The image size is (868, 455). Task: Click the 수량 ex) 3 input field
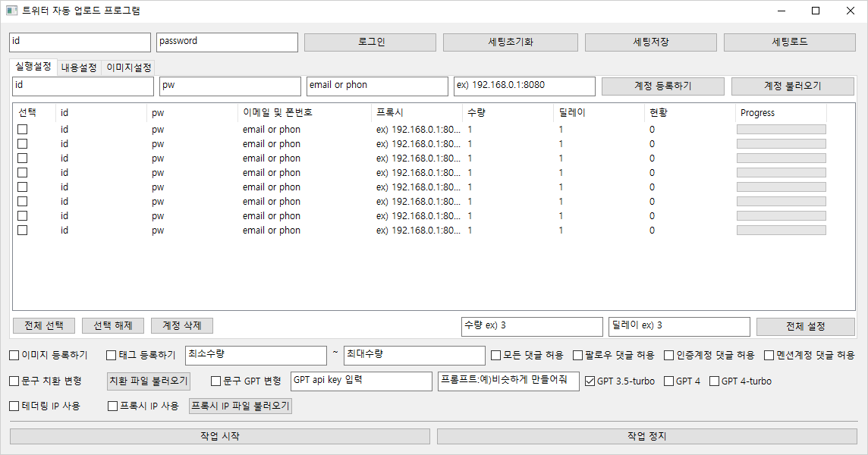[532, 327]
